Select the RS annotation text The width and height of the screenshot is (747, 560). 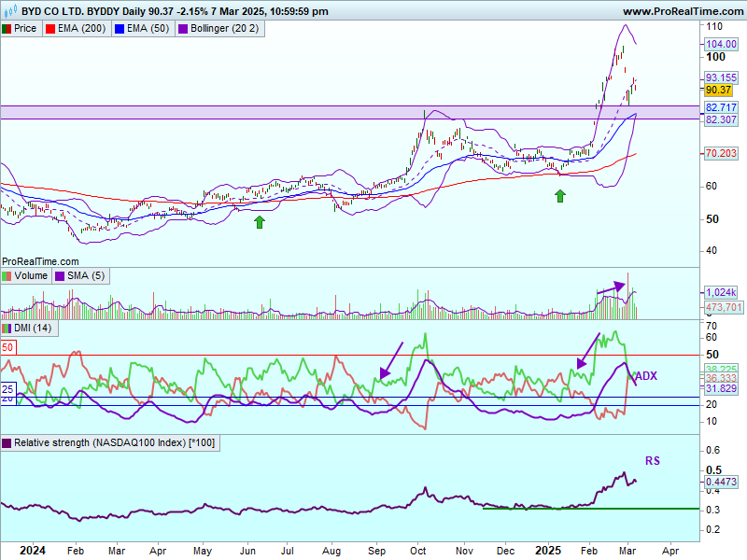coord(652,460)
